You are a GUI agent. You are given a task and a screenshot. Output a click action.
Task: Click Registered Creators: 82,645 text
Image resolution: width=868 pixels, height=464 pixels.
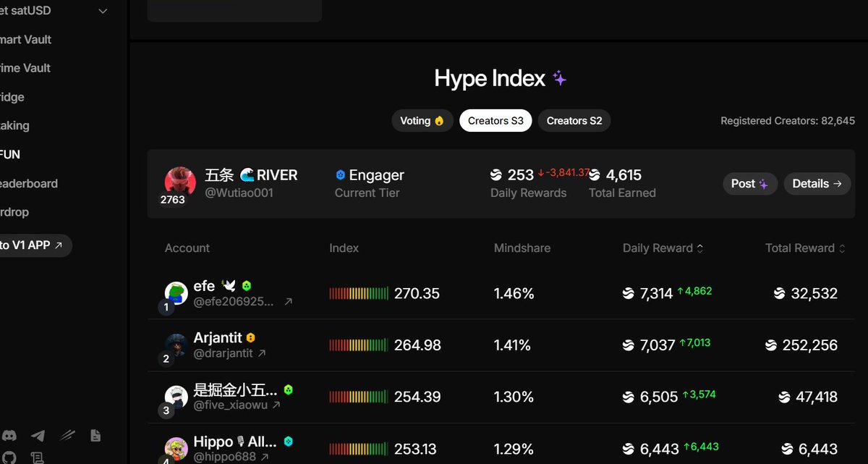788,121
